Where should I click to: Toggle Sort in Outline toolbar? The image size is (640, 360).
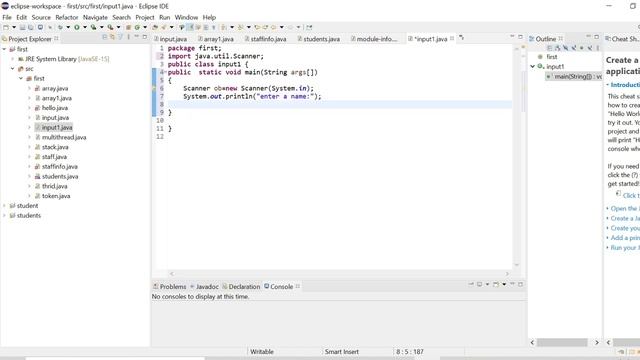click(557, 48)
